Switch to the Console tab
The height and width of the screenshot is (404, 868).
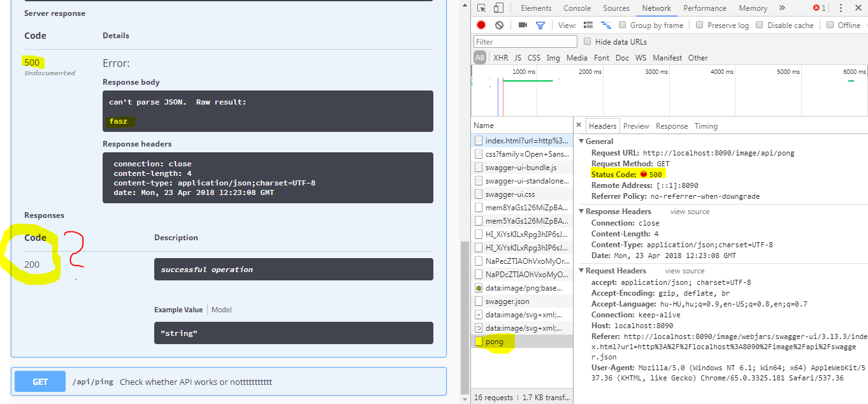tap(577, 8)
